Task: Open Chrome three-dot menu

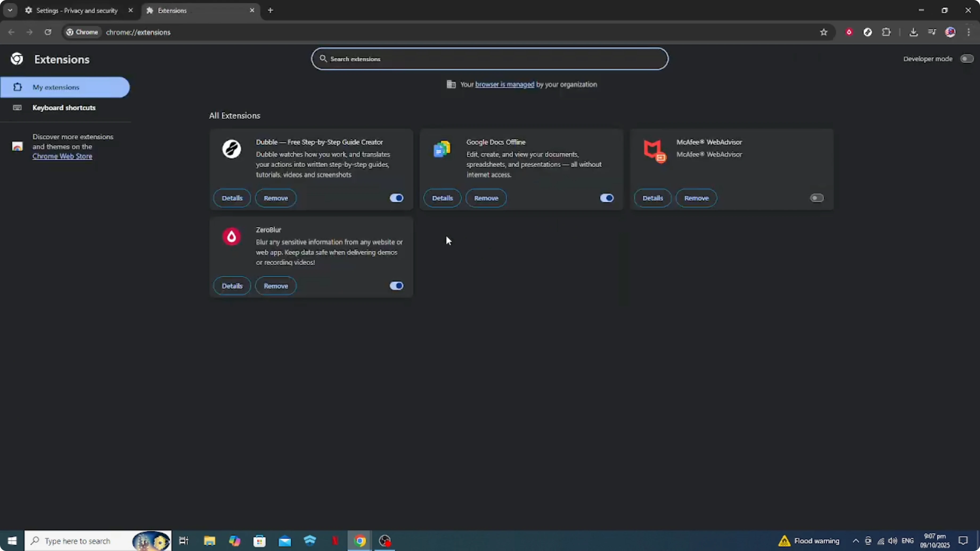Action: pos(969,32)
